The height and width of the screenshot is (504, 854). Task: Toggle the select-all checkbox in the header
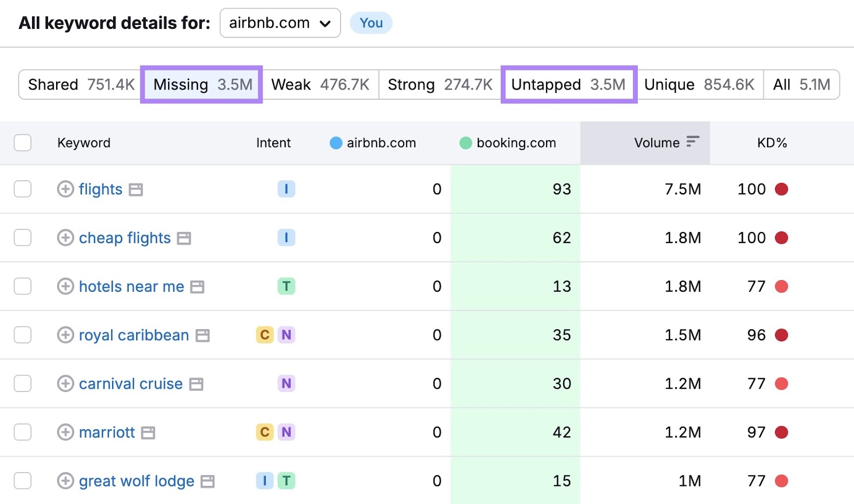(22, 142)
